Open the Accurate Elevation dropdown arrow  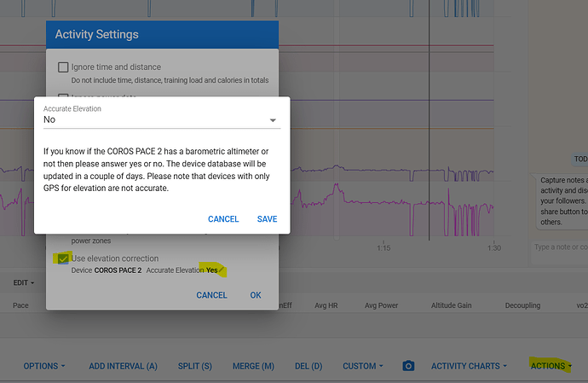pos(273,120)
